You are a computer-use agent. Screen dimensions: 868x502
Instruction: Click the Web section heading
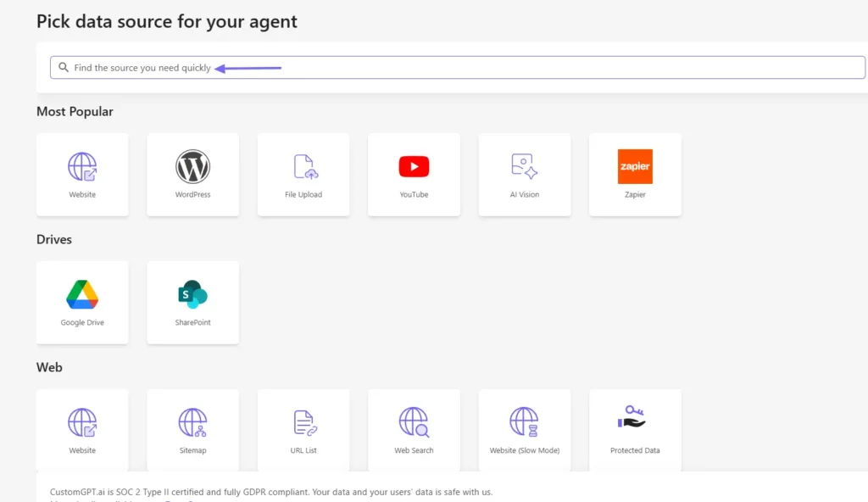[x=49, y=367]
